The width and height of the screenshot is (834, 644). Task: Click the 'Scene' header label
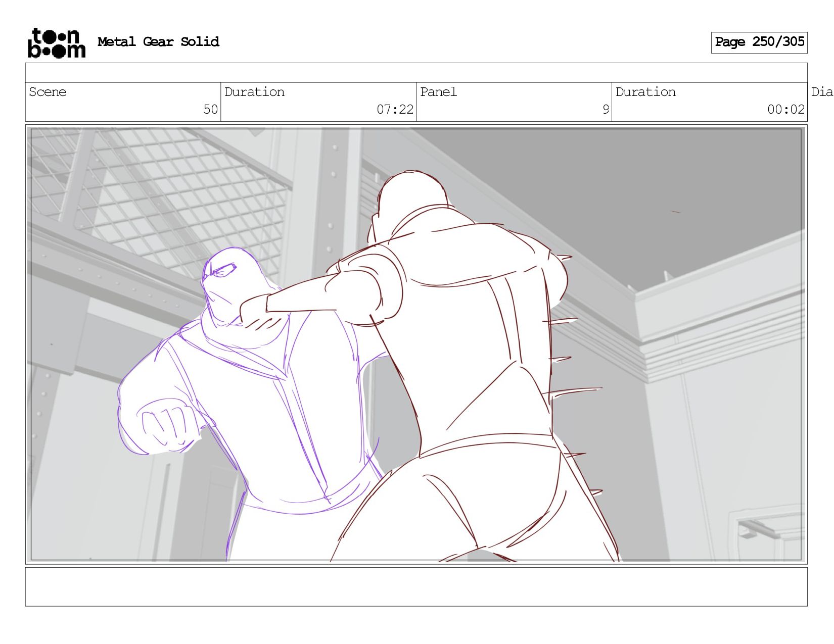(x=48, y=92)
